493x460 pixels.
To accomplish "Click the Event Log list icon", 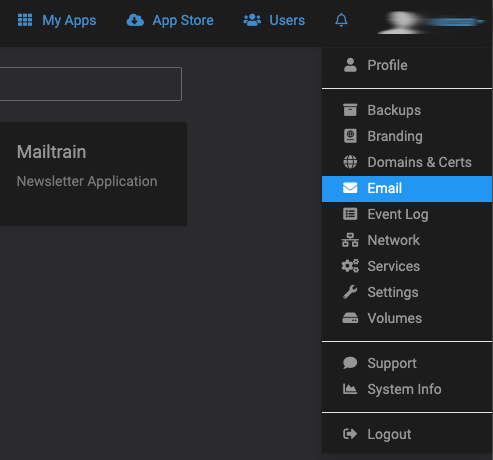I will click(x=350, y=214).
